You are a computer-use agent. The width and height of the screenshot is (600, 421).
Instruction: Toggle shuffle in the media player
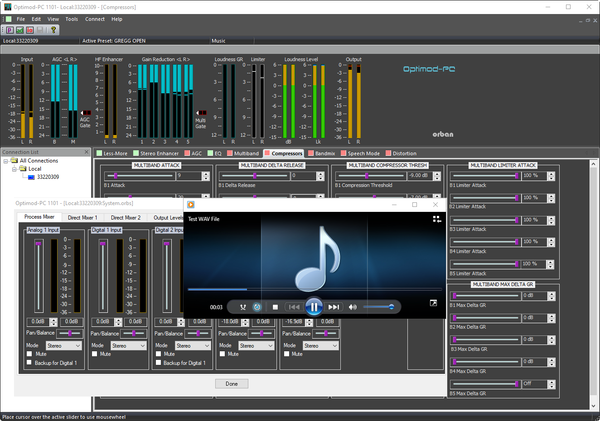point(242,307)
